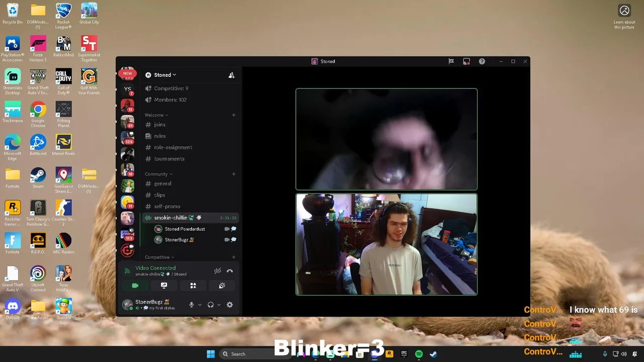Click the Video Connected status

(155, 268)
